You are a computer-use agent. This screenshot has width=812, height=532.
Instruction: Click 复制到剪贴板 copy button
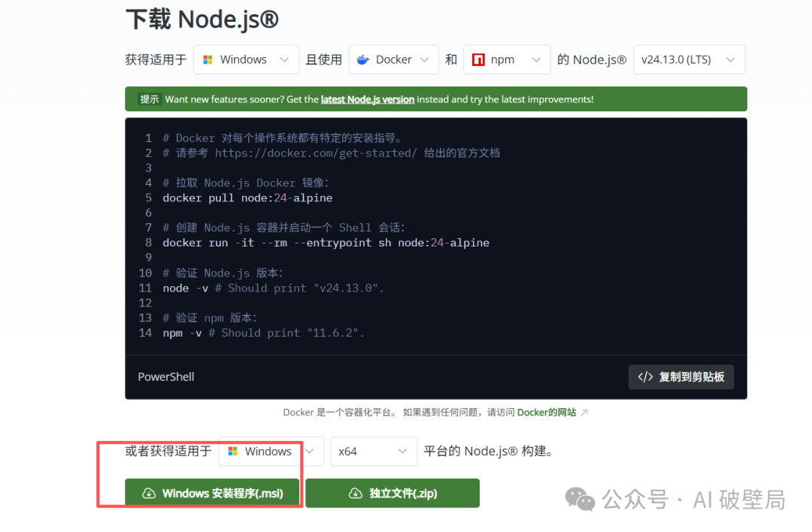coord(681,377)
